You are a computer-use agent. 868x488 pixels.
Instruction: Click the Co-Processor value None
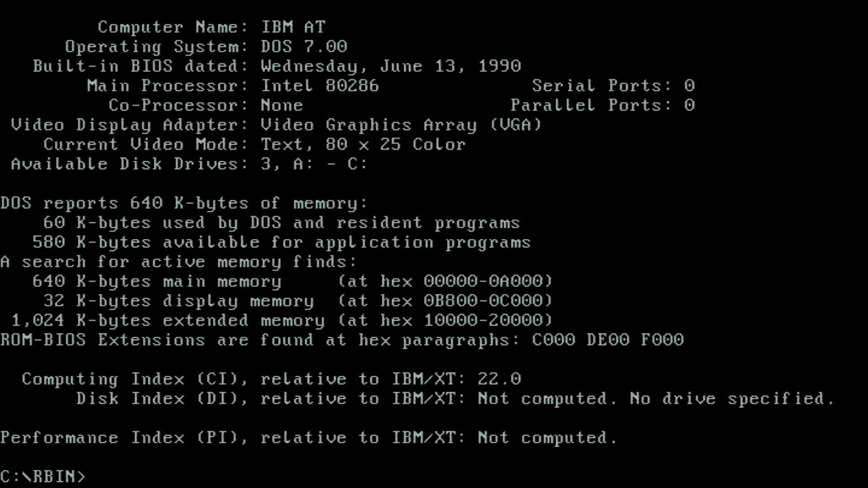click(x=282, y=105)
